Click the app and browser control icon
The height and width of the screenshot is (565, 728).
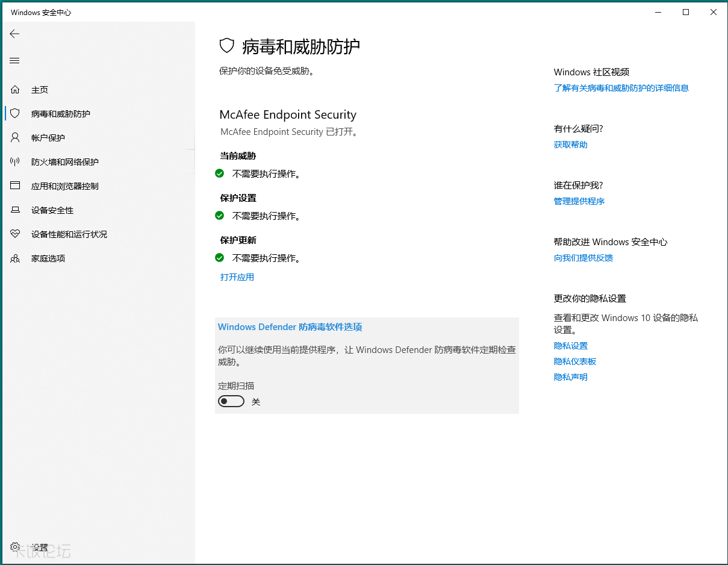(x=15, y=186)
